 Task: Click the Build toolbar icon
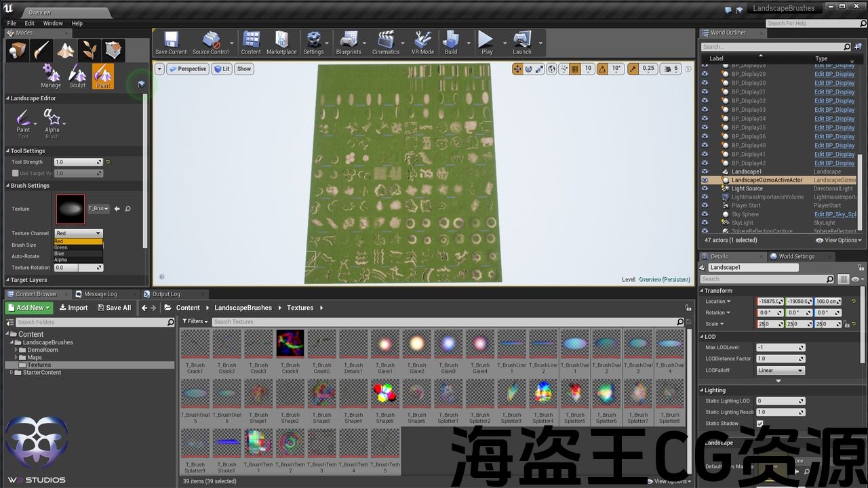click(x=451, y=43)
